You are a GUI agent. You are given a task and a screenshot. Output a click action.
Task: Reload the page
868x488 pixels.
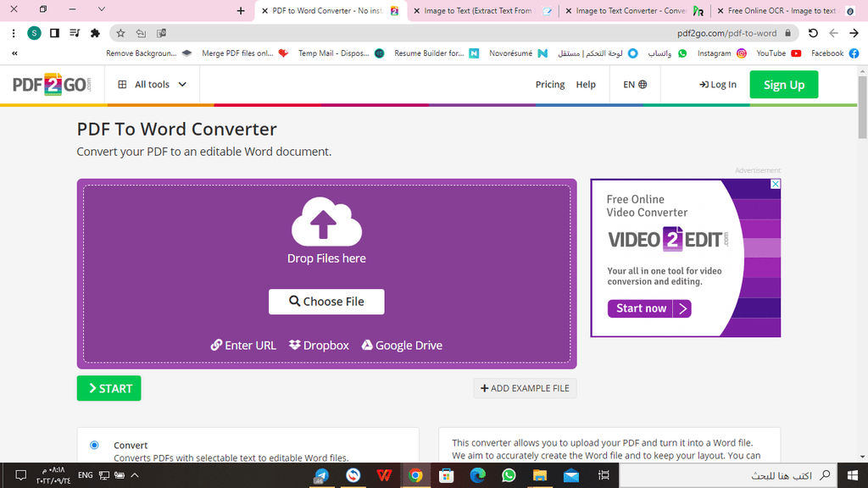(813, 33)
